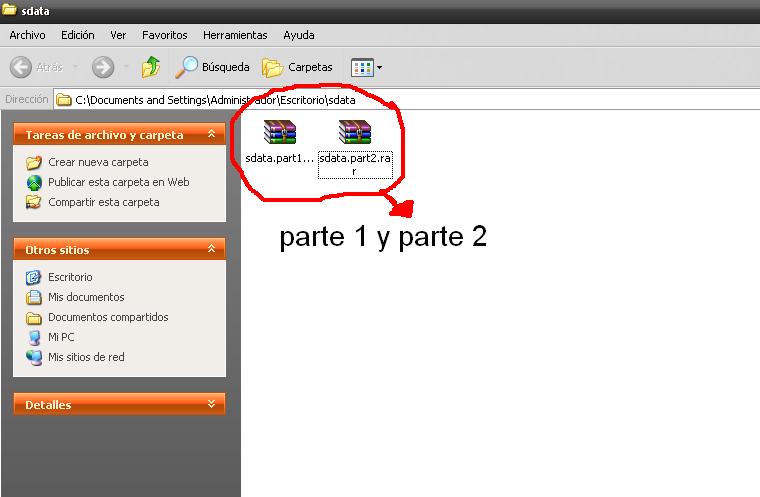Open Documentos compartidos link
The width and height of the screenshot is (760, 497).
coord(108,317)
